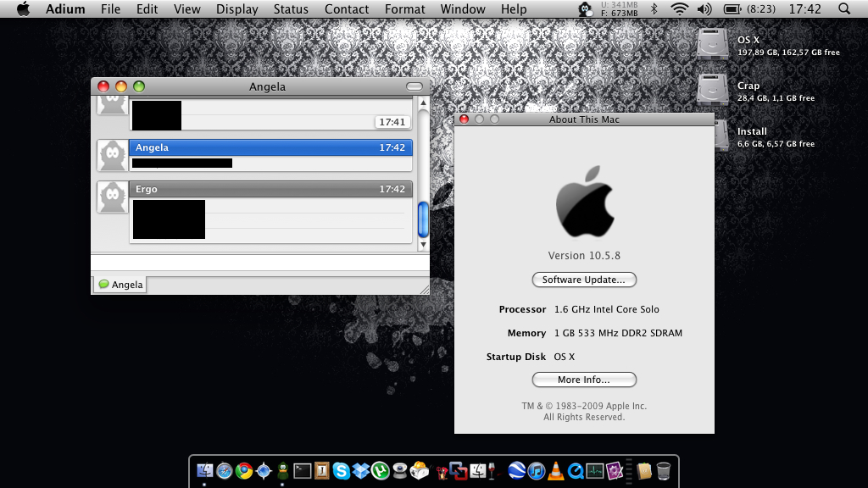The image size is (868, 488).
Task: Click the Bluetooth menu bar icon
Action: click(654, 8)
